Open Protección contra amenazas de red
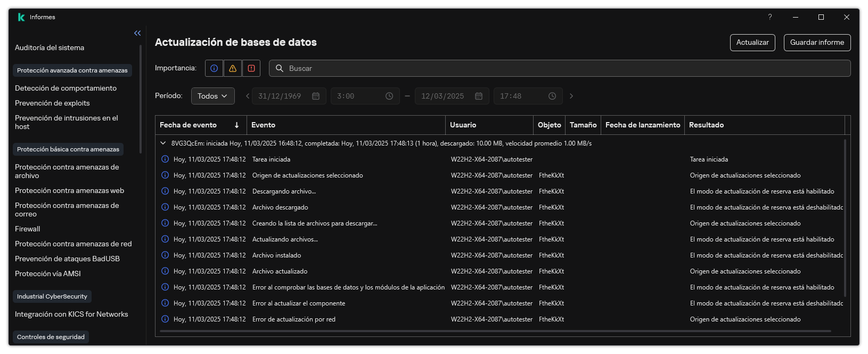Screen dimensions: 868x354 coord(73,244)
